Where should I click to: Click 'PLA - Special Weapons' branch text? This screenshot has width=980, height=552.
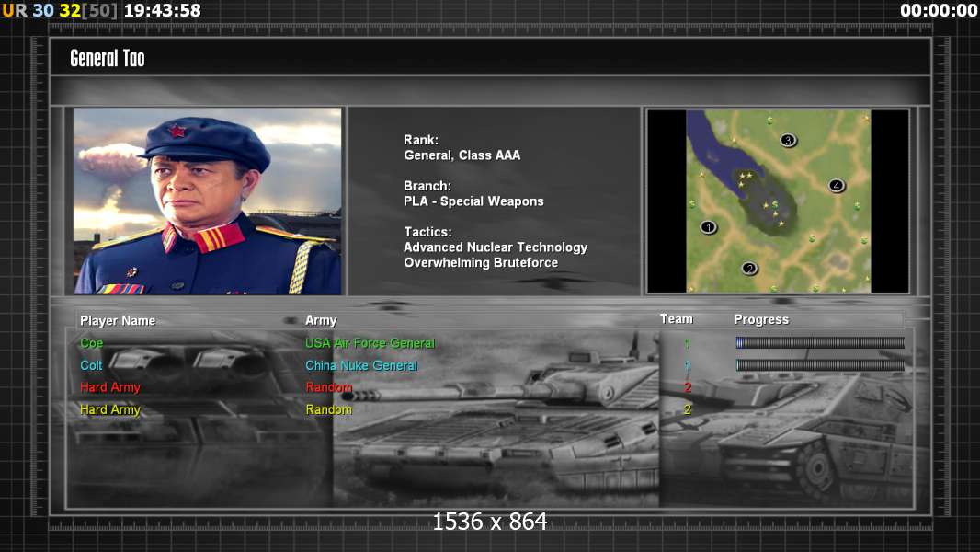click(x=473, y=201)
